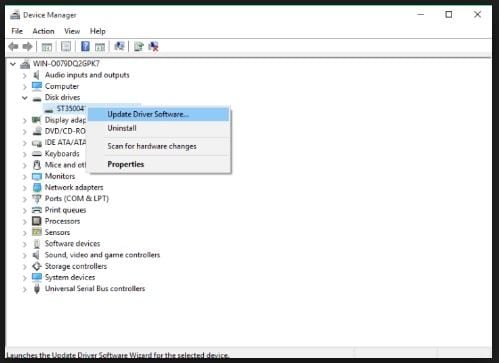Open the Action menu

[x=43, y=31]
